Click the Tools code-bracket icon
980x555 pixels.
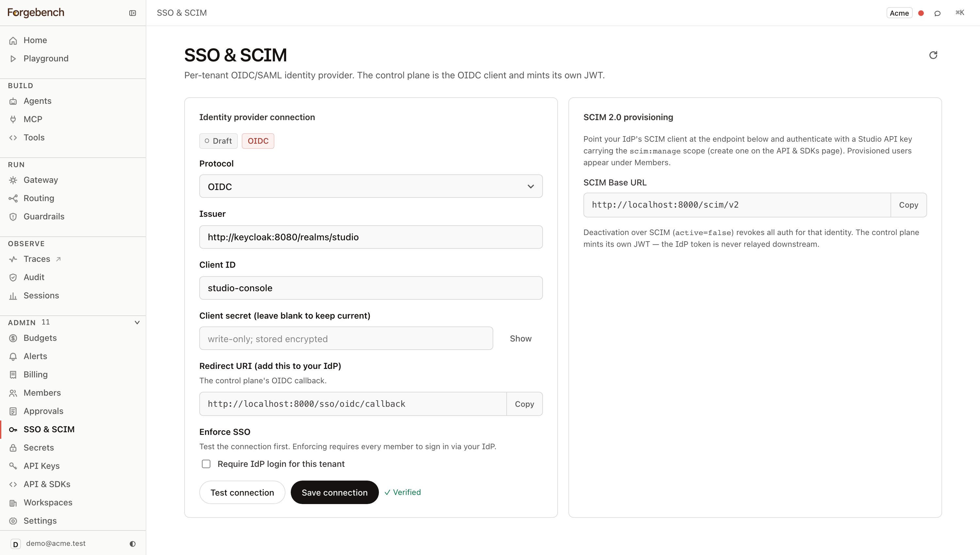tap(13, 137)
